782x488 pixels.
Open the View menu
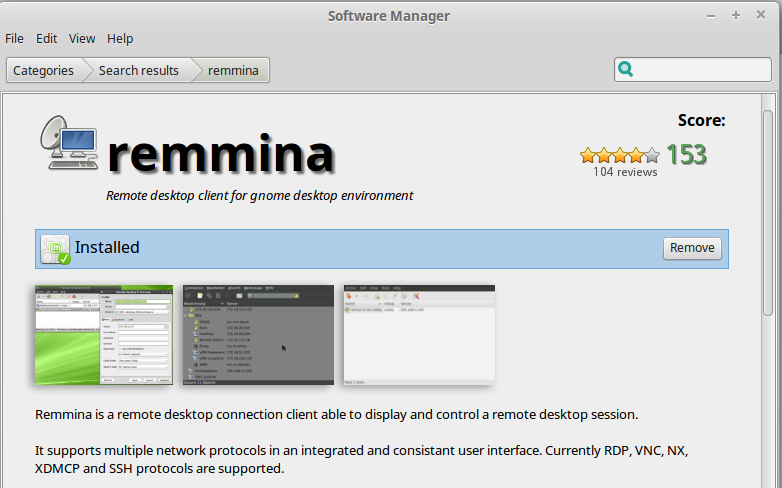pyautogui.click(x=82, y=38)
